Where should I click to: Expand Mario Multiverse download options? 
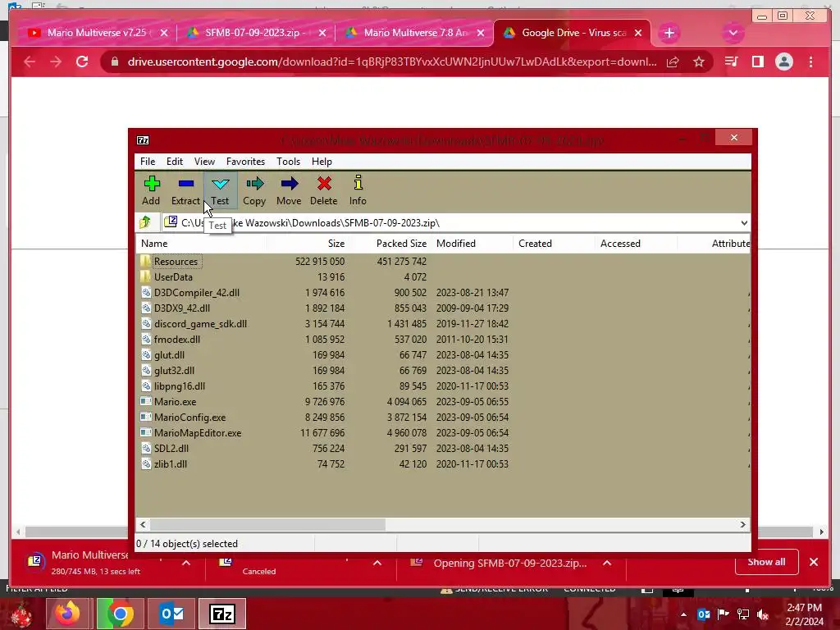coord(186,563)
